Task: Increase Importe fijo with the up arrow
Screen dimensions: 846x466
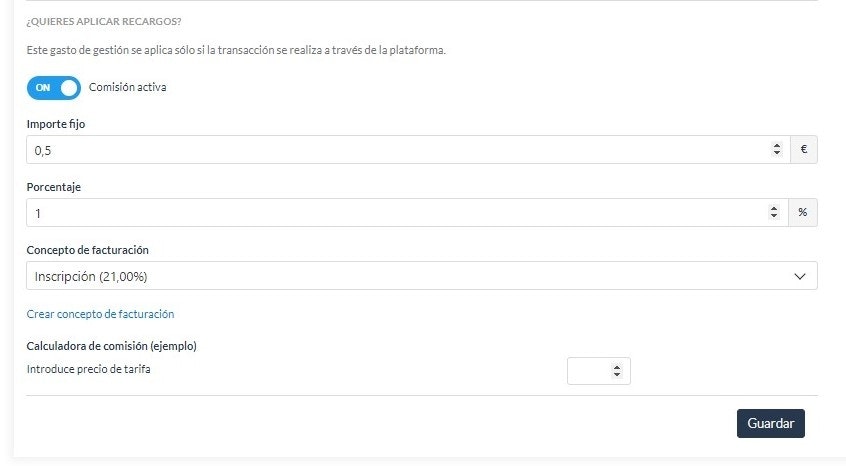Action: coord(776,146)
